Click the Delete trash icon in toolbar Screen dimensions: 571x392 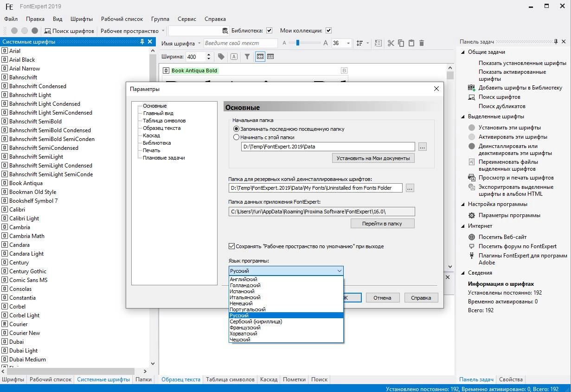(x=422, y=43)
